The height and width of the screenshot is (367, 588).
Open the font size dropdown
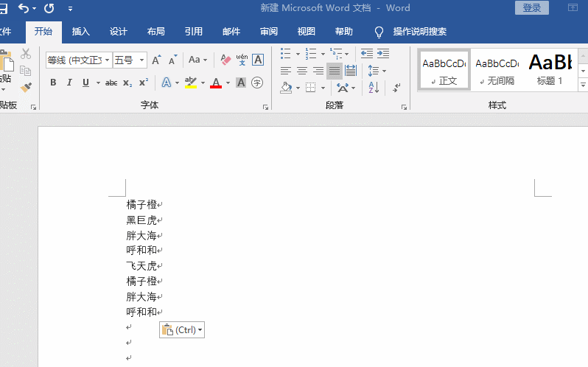click(141, 60)
